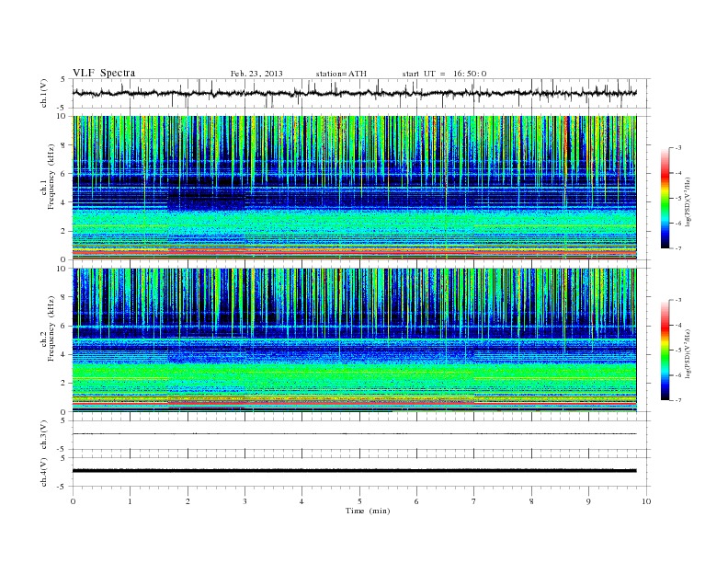Click the color bar beside the ch.1 spectrogram

click(665, 198)
